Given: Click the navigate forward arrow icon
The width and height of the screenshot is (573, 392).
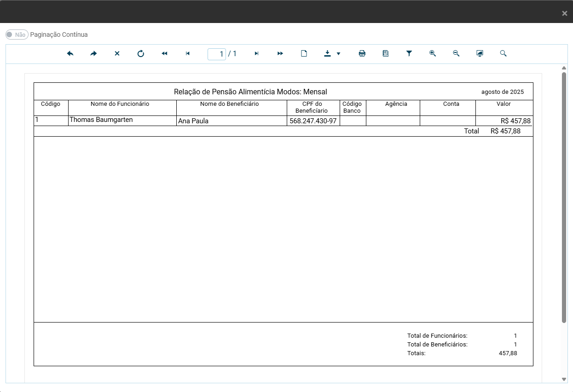Looking at the screenshot, I should tap(93, 54).
